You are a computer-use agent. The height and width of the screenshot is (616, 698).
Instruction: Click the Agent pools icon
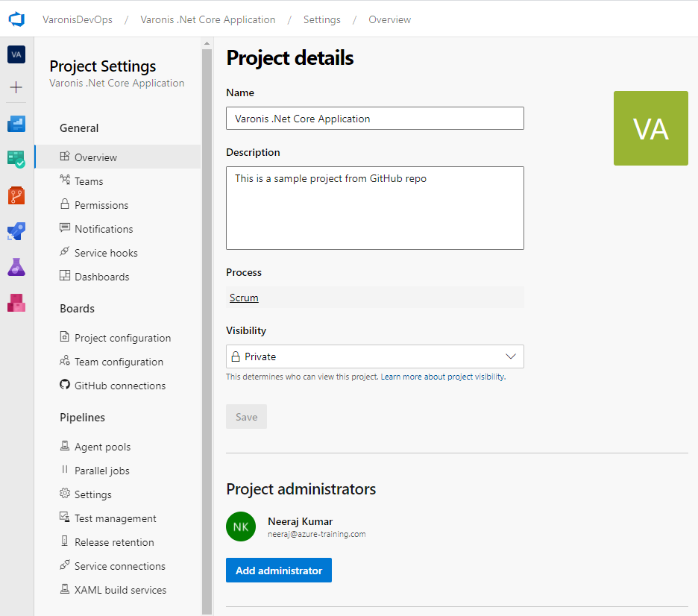pyautogui.click(x=65, y=445)
